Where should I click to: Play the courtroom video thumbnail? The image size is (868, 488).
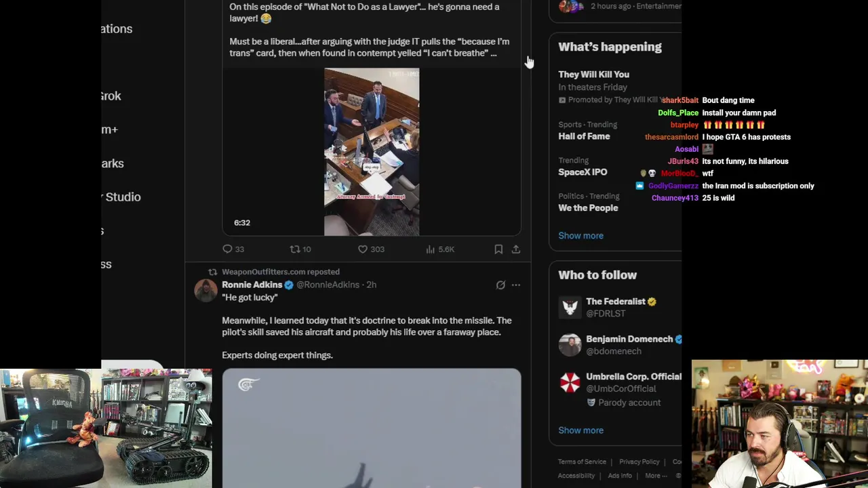(372, 152)
